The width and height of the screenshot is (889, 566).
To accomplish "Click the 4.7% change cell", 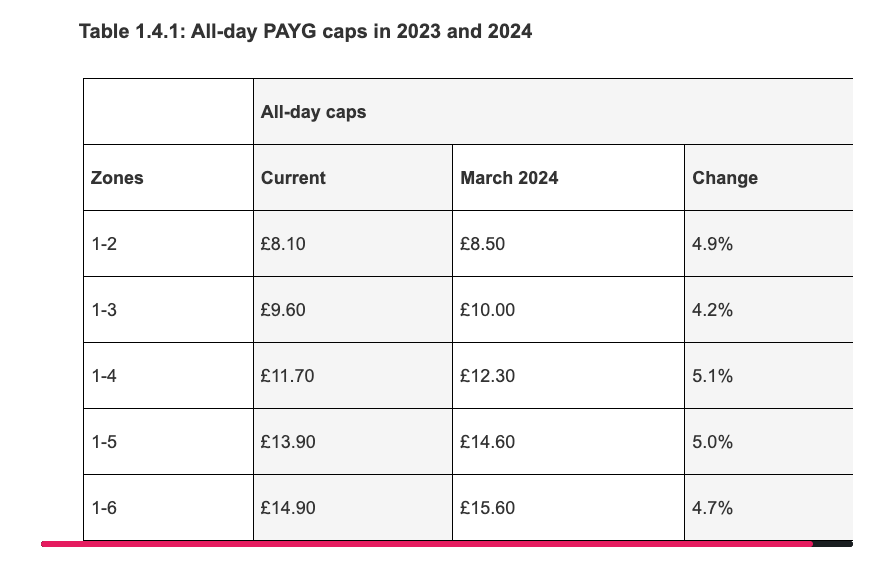I will point(769,508).
